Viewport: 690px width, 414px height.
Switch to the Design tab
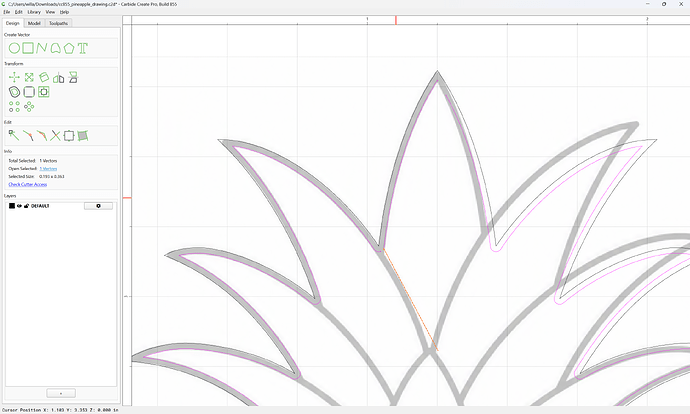click(13, 23)
